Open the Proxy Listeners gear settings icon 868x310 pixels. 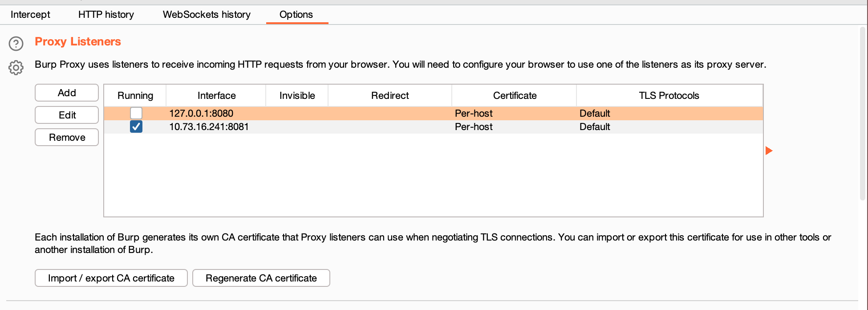(x=16, y=68)
